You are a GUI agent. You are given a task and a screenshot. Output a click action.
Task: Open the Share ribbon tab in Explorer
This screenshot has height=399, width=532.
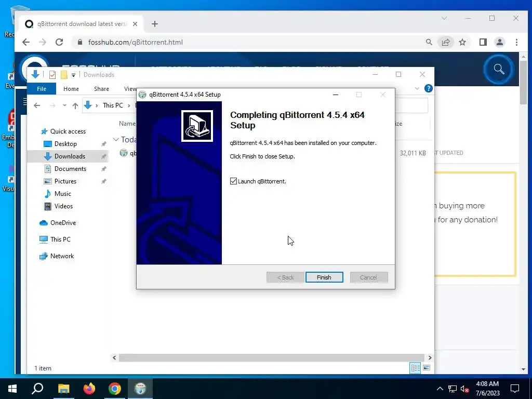(x=101, y=88)
